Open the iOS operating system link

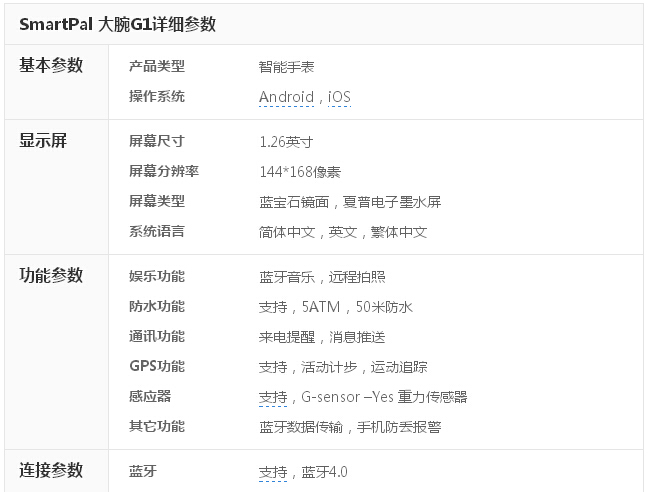pyautogui.click(x=339, y=97)
